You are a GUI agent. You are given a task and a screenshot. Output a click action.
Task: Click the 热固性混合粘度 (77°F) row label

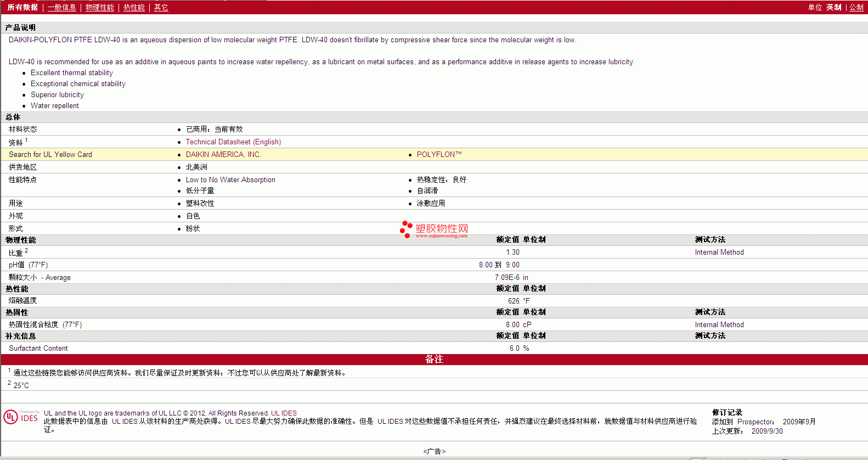click(x=46, y=324)
